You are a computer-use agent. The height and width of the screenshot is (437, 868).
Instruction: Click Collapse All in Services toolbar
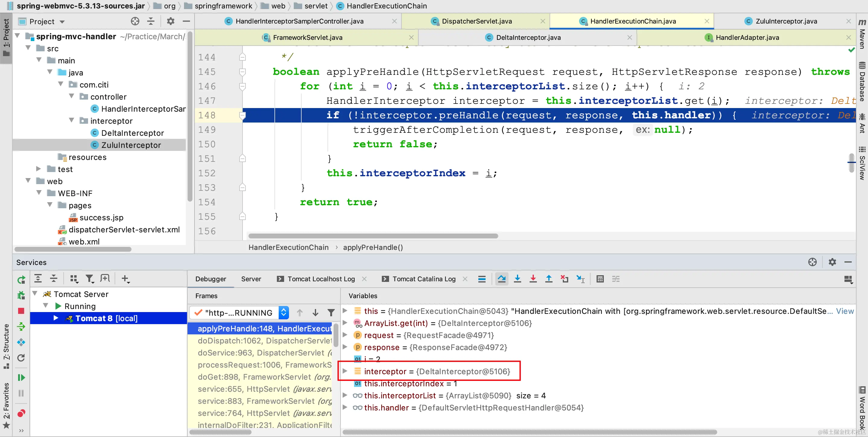pos(54,279)
